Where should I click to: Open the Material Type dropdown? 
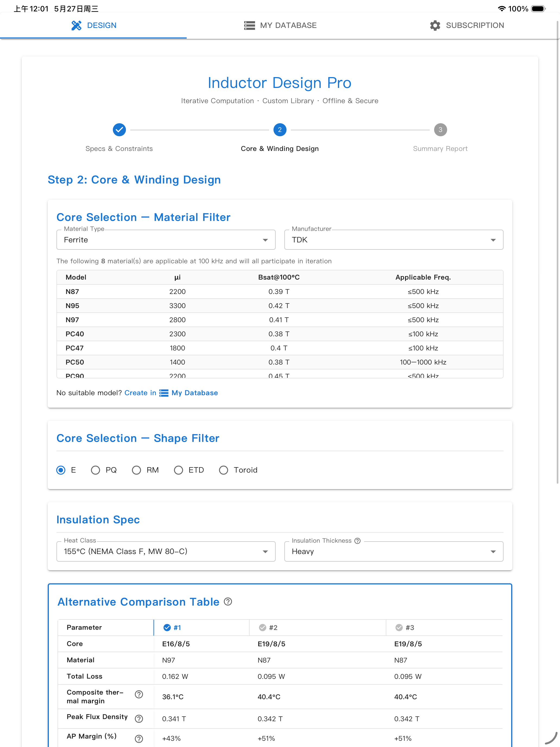coord(166,240)
